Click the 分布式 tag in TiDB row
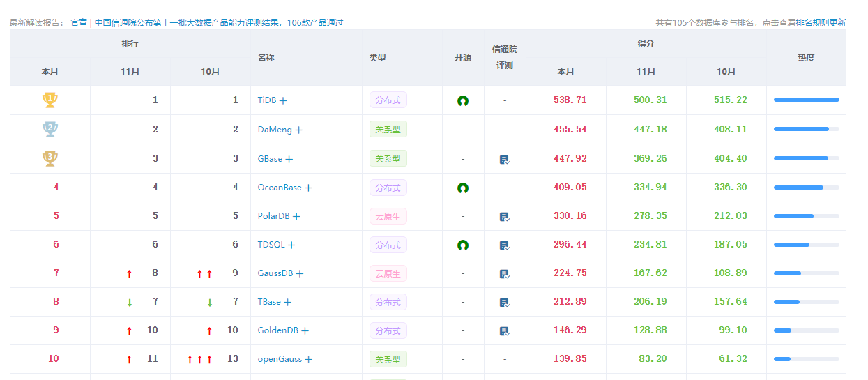 click(388, 100)
